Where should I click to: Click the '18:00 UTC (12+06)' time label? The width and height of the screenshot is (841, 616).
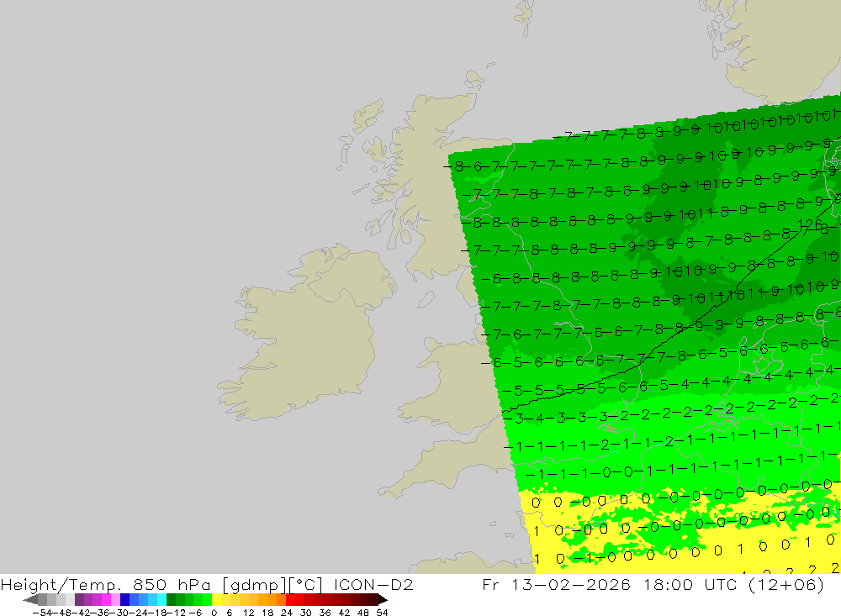(x=733, y=584)
